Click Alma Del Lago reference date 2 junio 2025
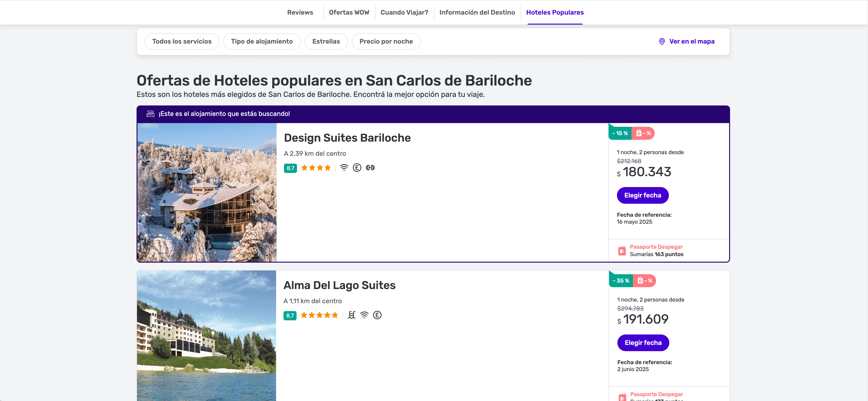Screen dimensions: 868x401 (633, 369)
